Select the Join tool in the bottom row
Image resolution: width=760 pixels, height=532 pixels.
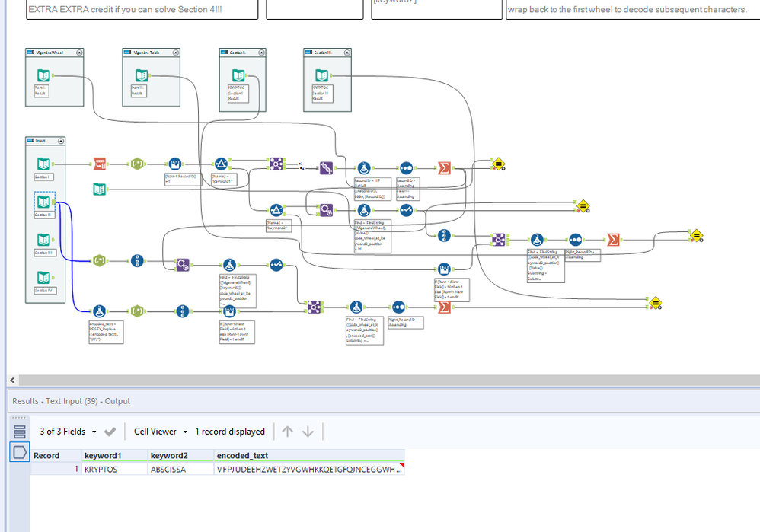click(x=314, y=307)
